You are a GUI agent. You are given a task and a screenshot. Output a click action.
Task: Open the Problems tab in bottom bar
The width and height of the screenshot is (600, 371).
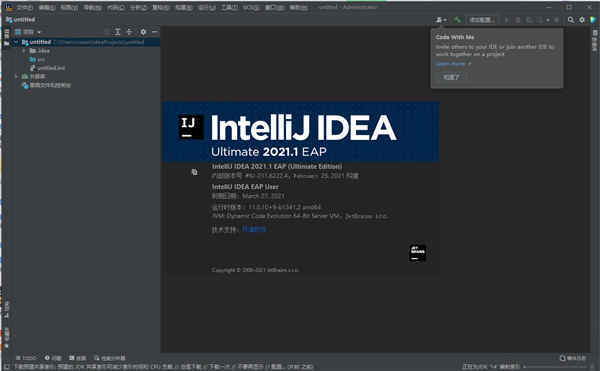tap(53, 358)
